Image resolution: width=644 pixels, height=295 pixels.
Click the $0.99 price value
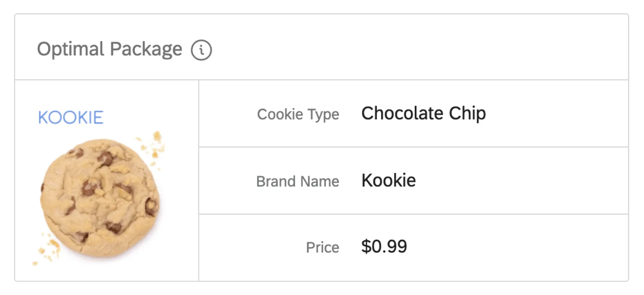pos(385,246)
